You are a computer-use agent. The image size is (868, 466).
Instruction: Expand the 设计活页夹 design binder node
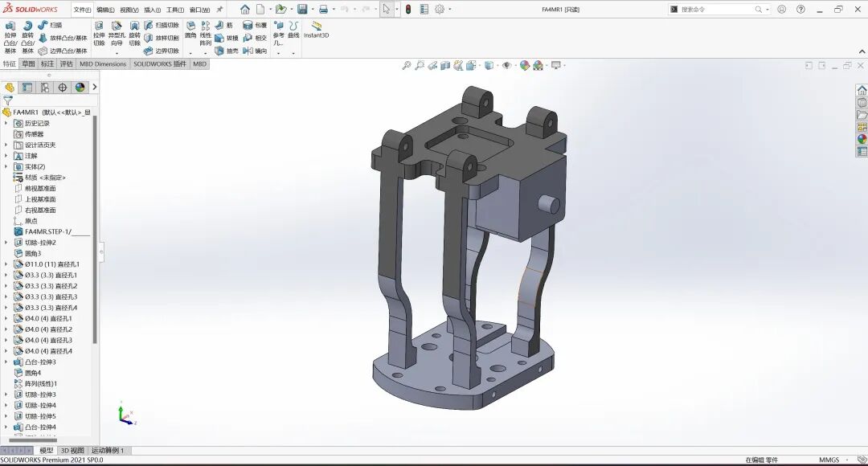click(6, 145)
